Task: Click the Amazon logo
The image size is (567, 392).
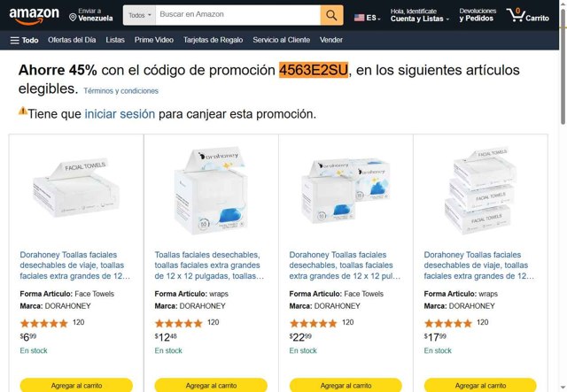Action: (34, 16)
